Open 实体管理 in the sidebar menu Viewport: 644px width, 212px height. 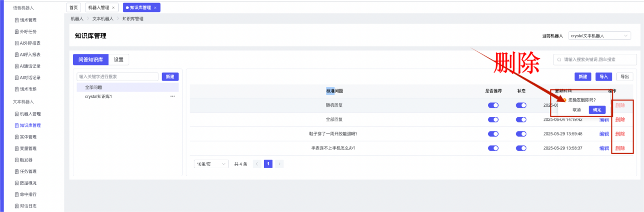tap(28, 136)
